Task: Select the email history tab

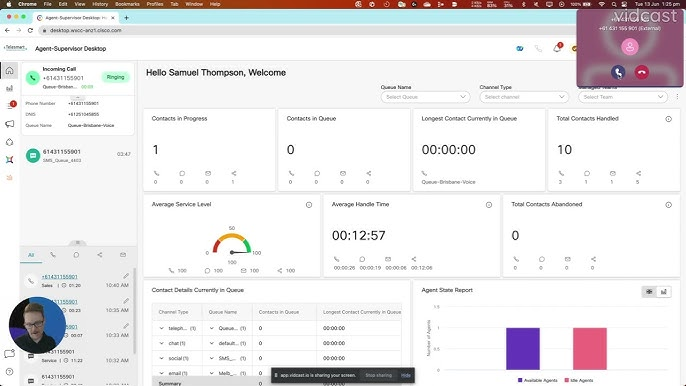Action: click(x=123, y=255)
